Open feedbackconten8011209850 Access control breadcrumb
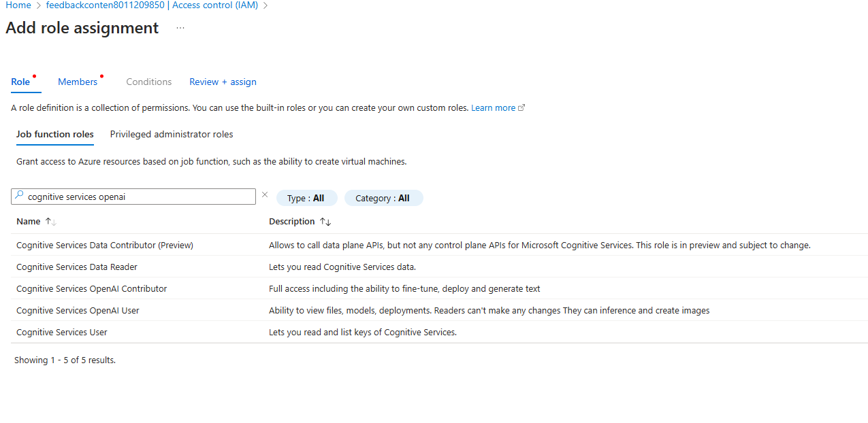The height and width of the screenshot is (423, 868). point(152,5)
